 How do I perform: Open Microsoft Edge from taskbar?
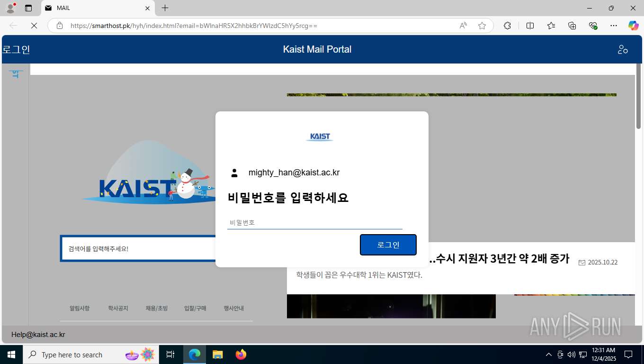pyautogui.click(x=195, y=355)
